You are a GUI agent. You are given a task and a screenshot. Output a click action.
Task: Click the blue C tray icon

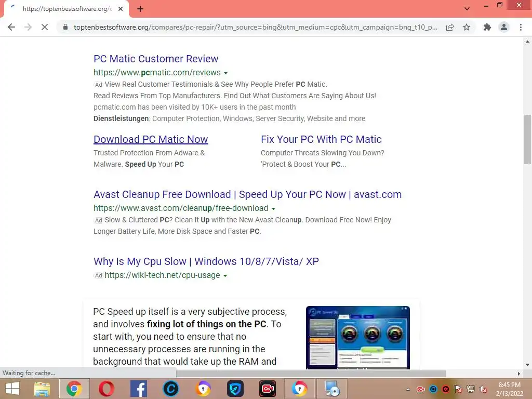pos(433,389)
